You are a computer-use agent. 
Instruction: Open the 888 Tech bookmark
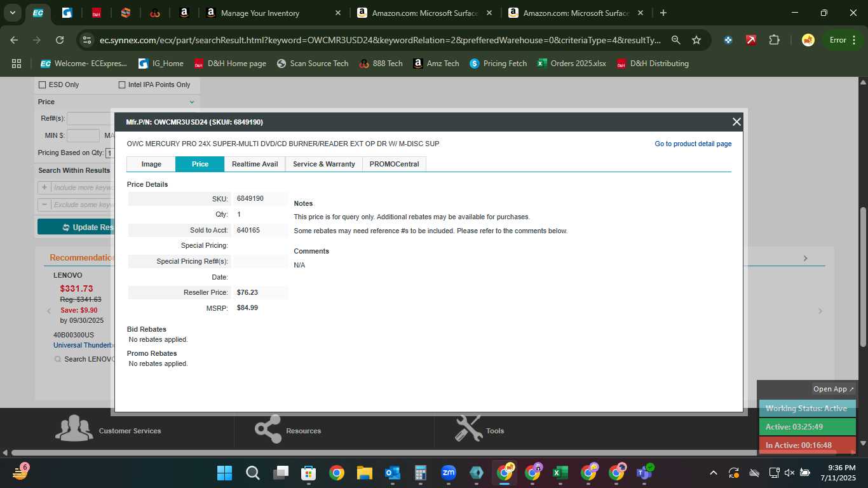click(381, 64)
